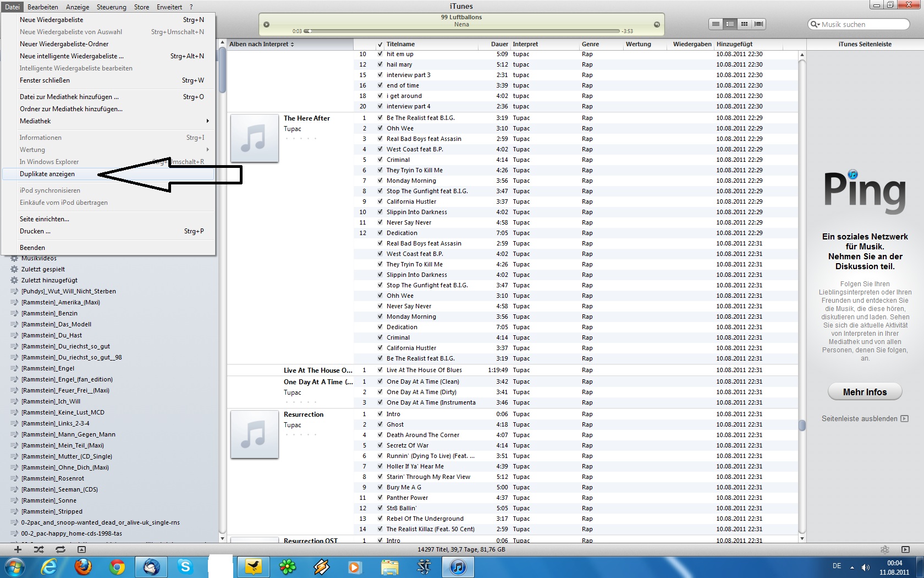This screenshot has width=924, height=578.
Task: Switch to song list view
Action: [x=716, y=24]
